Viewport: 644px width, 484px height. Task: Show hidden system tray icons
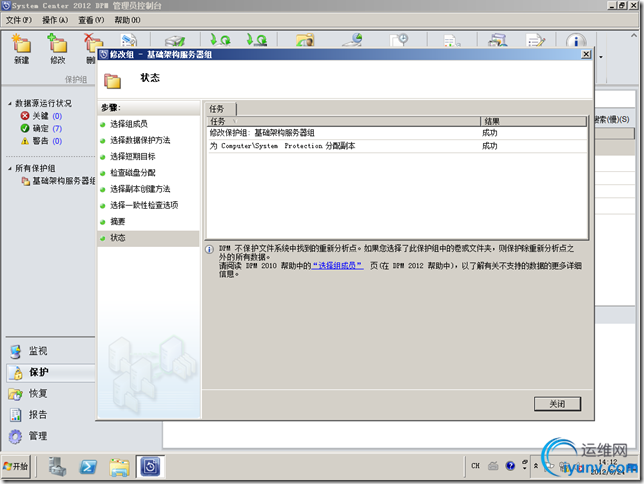point(536,466)
